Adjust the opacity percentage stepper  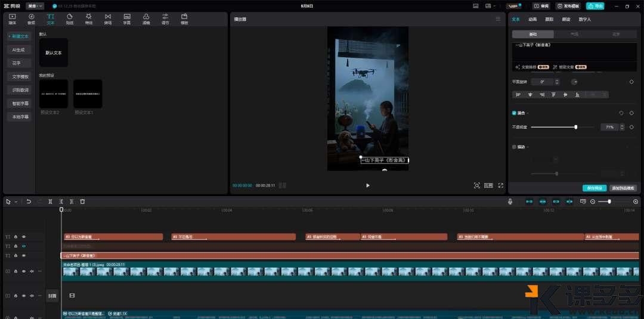(x=622, y=127)
